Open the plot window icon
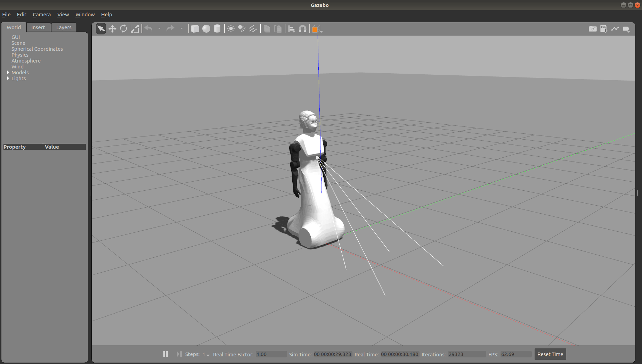 pos(615,29)
